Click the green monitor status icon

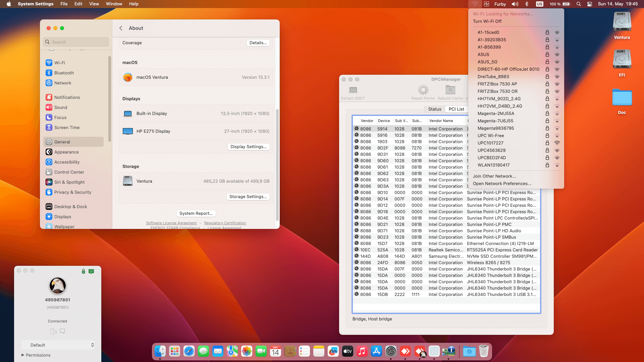click(91, 271)
